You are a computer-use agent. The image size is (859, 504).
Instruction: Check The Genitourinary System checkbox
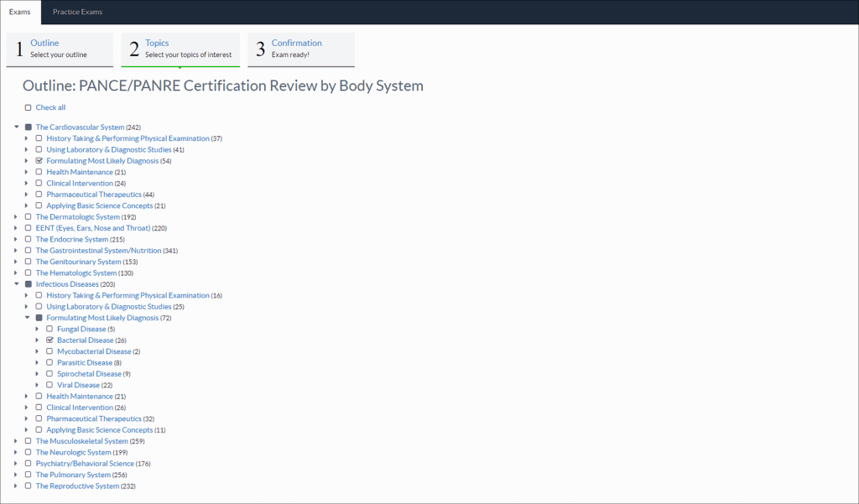coord(28,262)
